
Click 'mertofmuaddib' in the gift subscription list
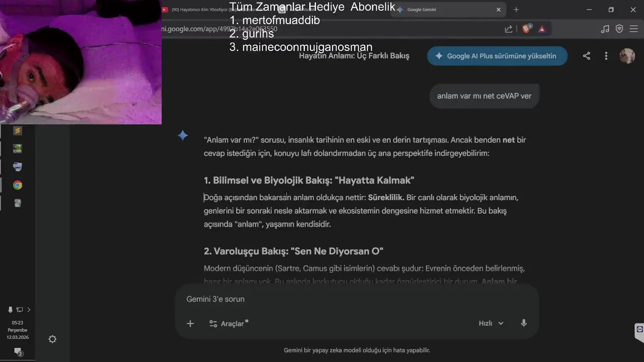click(281, 21)
